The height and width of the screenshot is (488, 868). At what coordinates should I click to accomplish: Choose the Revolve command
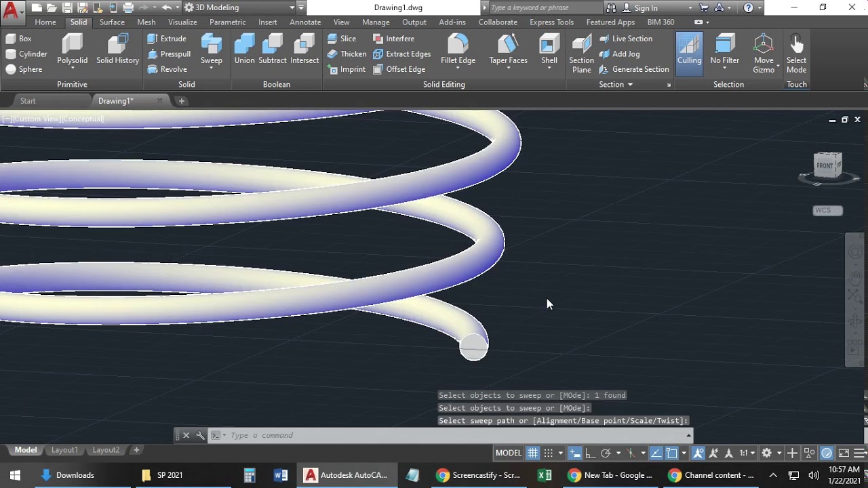point(167,69)
